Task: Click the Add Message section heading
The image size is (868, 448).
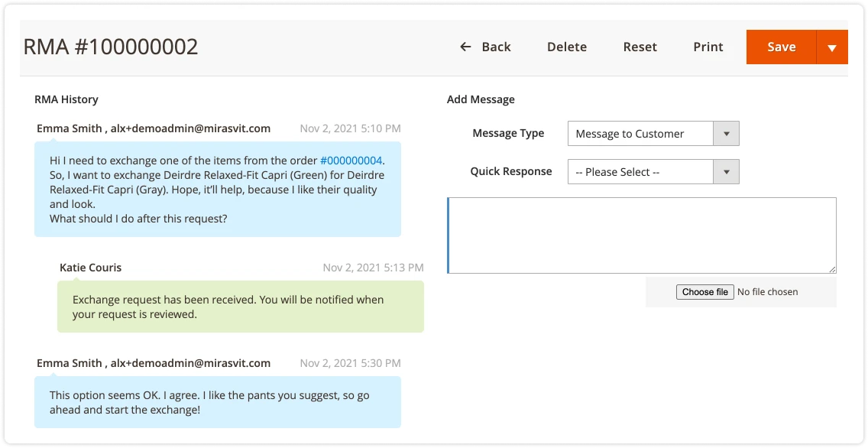Action: pyautogui.click(x=481, y=99)
